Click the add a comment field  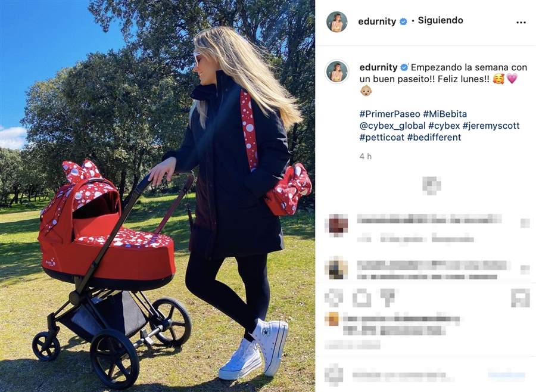point(403,375)
